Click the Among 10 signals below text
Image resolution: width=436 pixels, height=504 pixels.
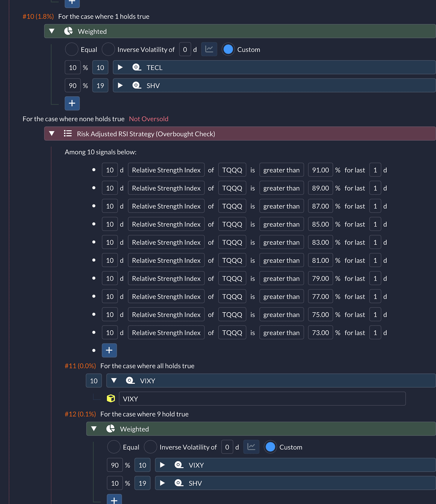click(101, 152)
